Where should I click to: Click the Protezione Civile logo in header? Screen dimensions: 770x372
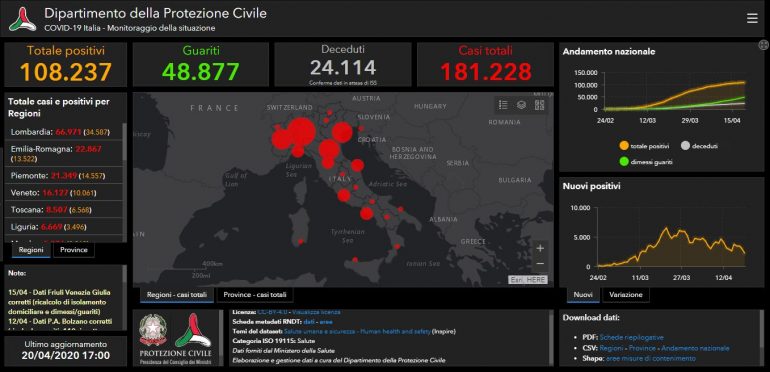click(23, 19)
